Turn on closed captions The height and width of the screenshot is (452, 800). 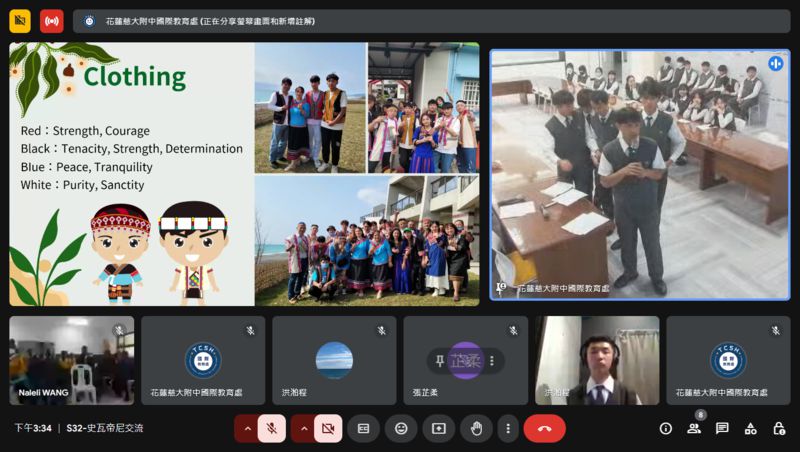[x=364, y=428]
